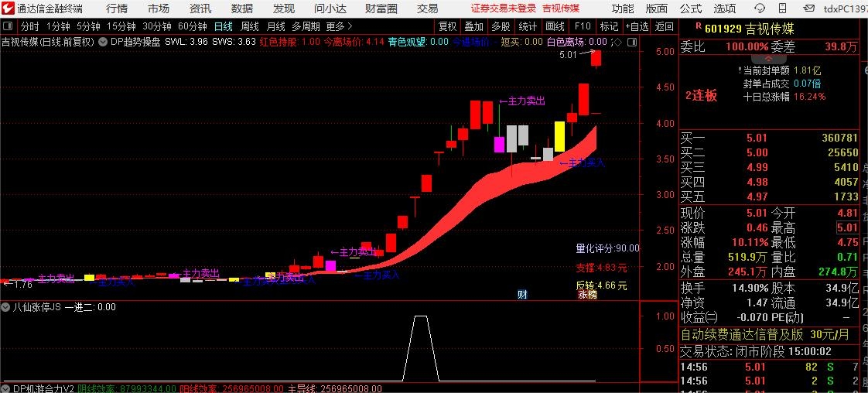Toggle the left sidebar panel icon
Screen dimensions: 868x393
[7, 26]
